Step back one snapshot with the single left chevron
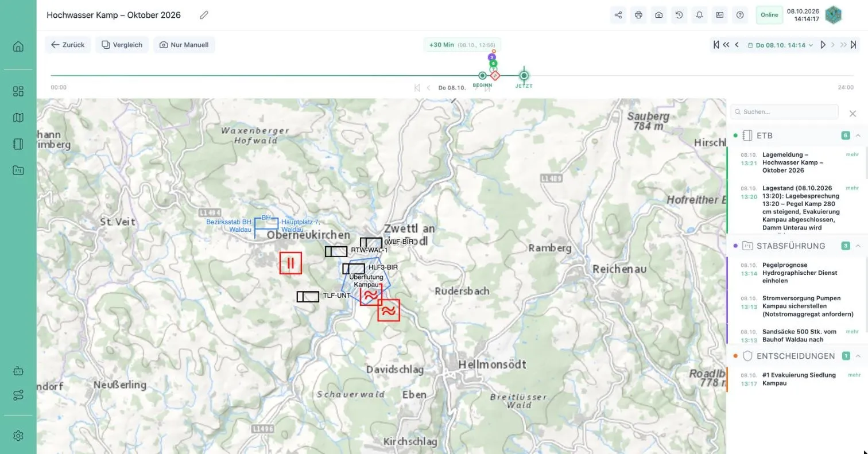 737,45
